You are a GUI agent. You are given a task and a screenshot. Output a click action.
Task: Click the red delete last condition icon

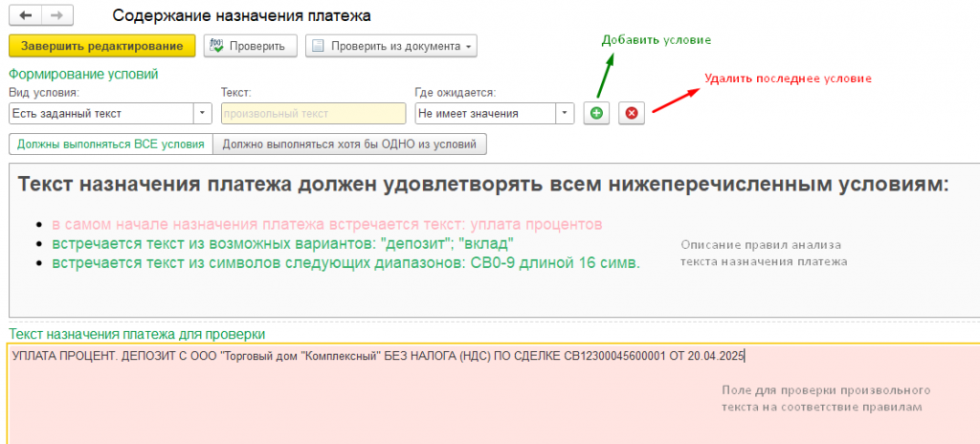pyautogui.click(x=632, y=113)
